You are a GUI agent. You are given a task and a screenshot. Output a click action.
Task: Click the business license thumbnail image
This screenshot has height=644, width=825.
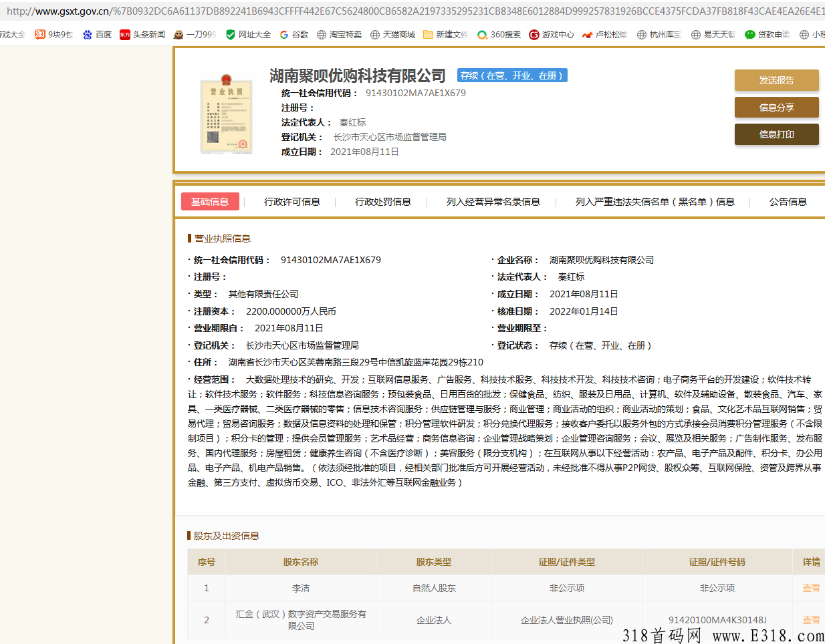(x=227, y=114)
